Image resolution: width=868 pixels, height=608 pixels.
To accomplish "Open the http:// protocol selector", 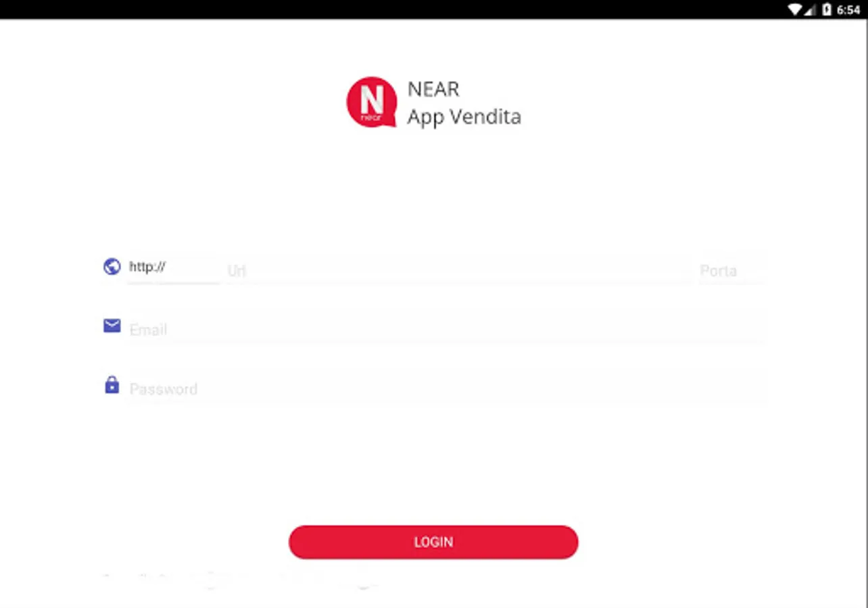I will (174, 268).
